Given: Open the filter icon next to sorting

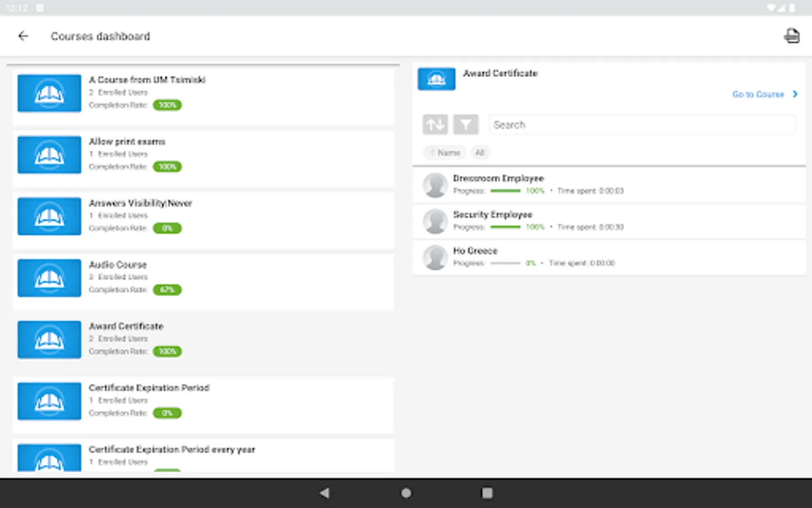Looking at the screenshot, I should (x=465, y=124).
